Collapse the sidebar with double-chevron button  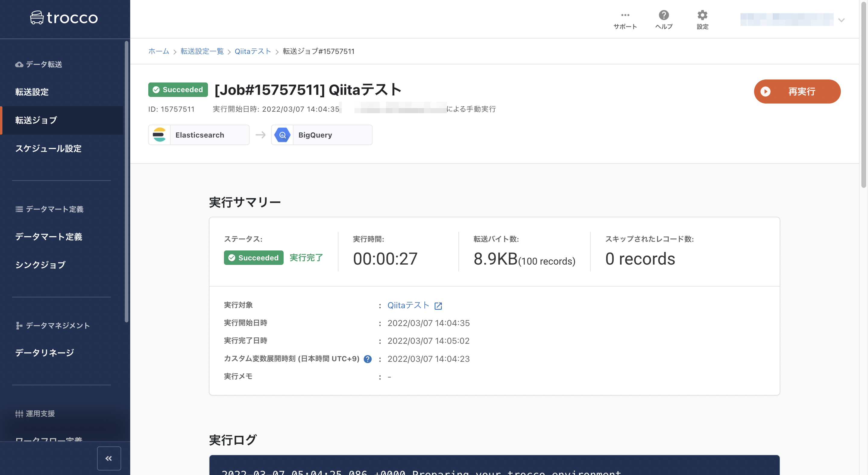pyautogui.click(x=109, y=458)
